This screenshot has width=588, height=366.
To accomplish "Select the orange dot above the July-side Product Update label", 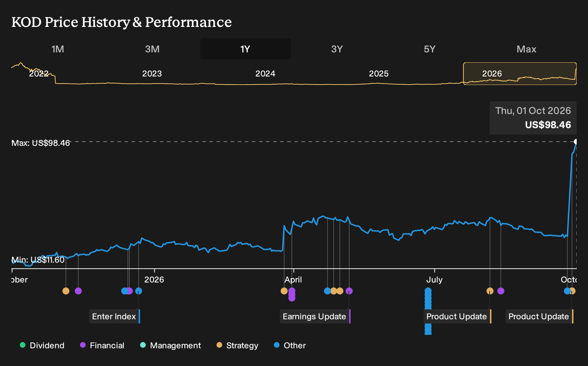I will pyautogui.click(x=490, y=291).
